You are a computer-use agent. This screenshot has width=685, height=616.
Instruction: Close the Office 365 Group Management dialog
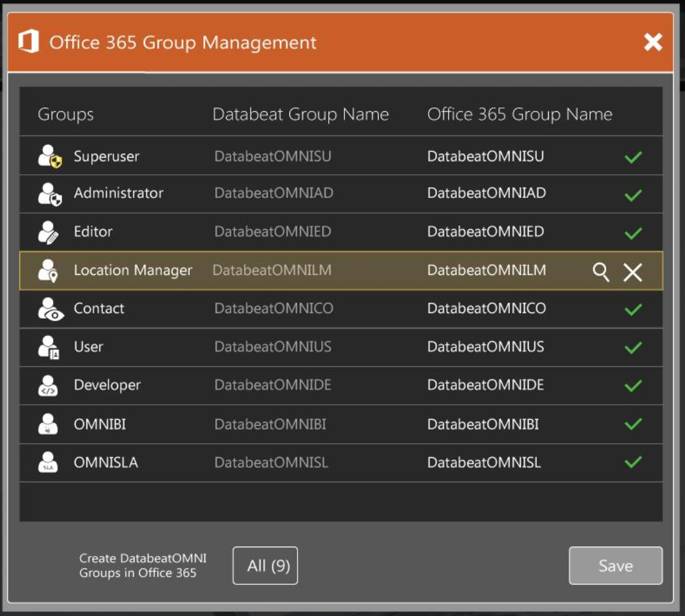(x=652, y=42)
